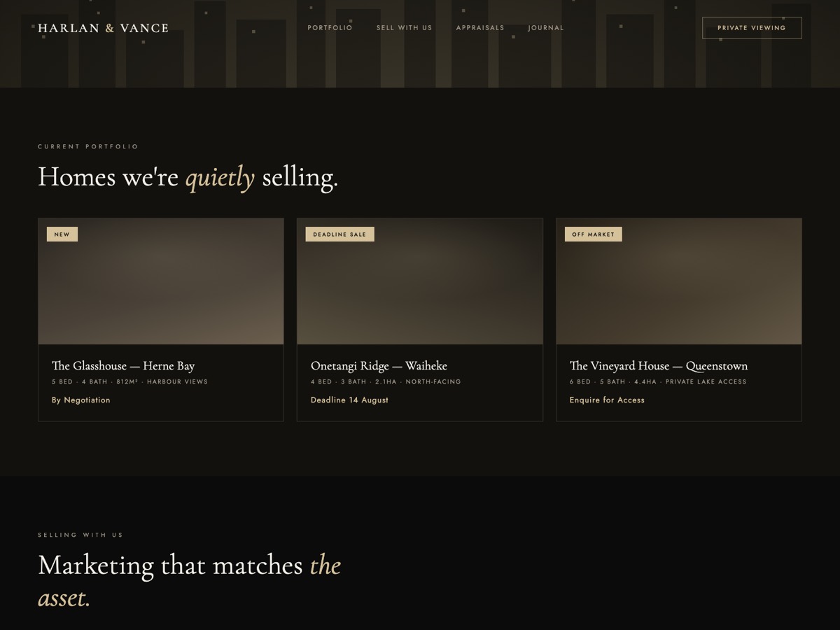Open 'The Glasshouse — Herne Bay' title
The image size is (840, 630).
[x=123, y=365]
